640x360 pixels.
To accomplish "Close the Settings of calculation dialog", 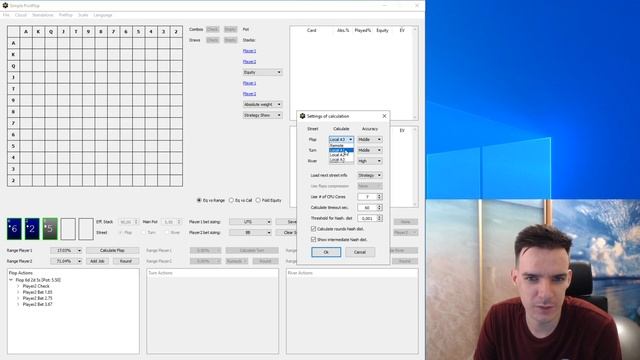I will tap(384, 116).
